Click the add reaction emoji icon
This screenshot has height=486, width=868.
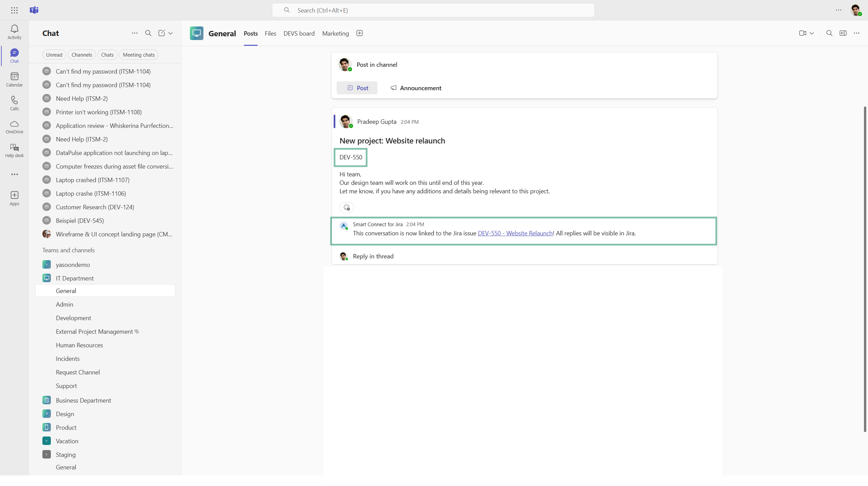pyautogui.click(x=347, y=207)
